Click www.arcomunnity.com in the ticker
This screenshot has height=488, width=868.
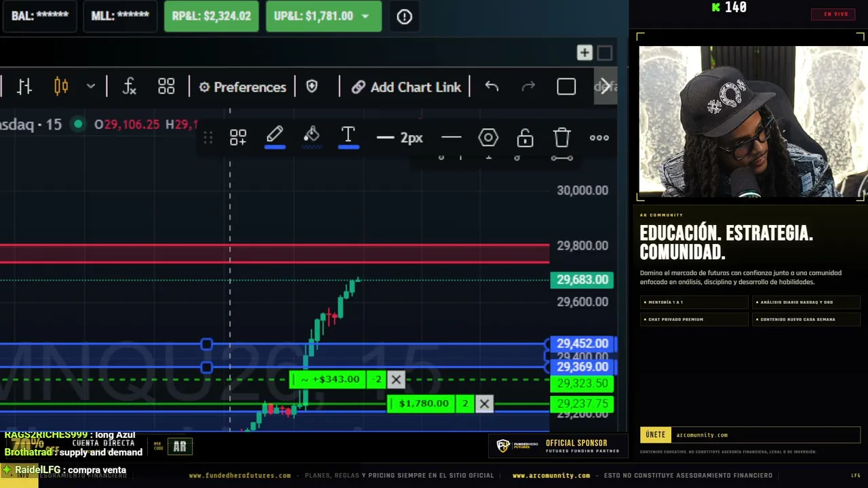(x=551, y=476)
